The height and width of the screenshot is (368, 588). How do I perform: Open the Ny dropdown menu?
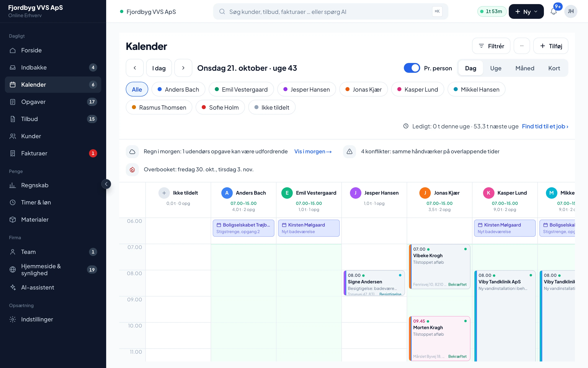point(526,11)
